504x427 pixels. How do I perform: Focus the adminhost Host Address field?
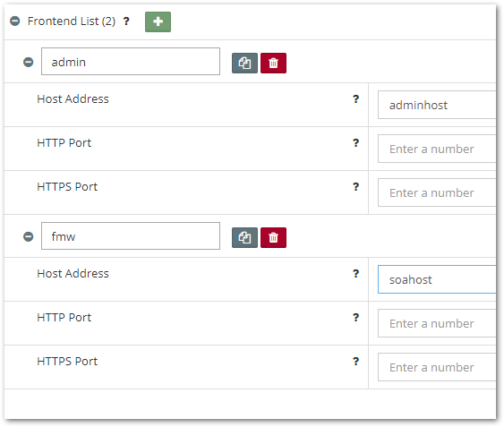437,105
